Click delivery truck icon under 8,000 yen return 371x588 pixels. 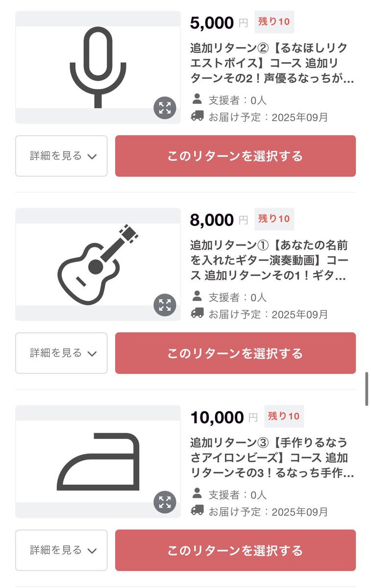pos(197,313)
